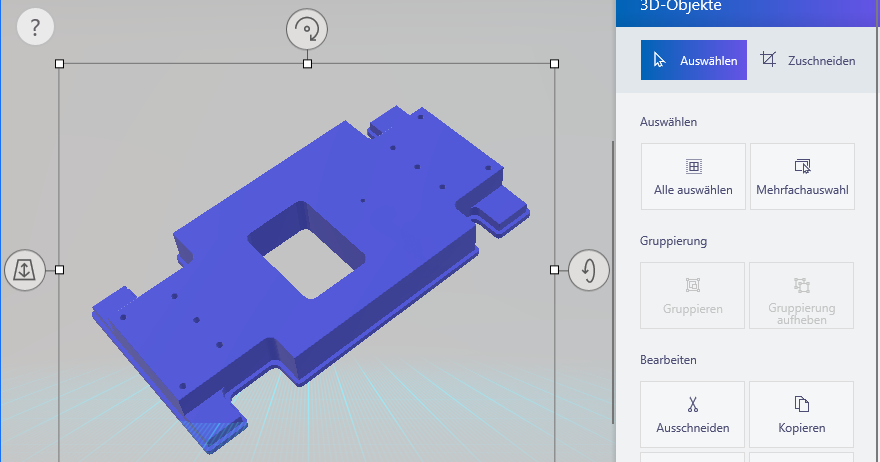Click Alle auswählen
This screenshot has width=880, height=462.
(x=693, y=177)
